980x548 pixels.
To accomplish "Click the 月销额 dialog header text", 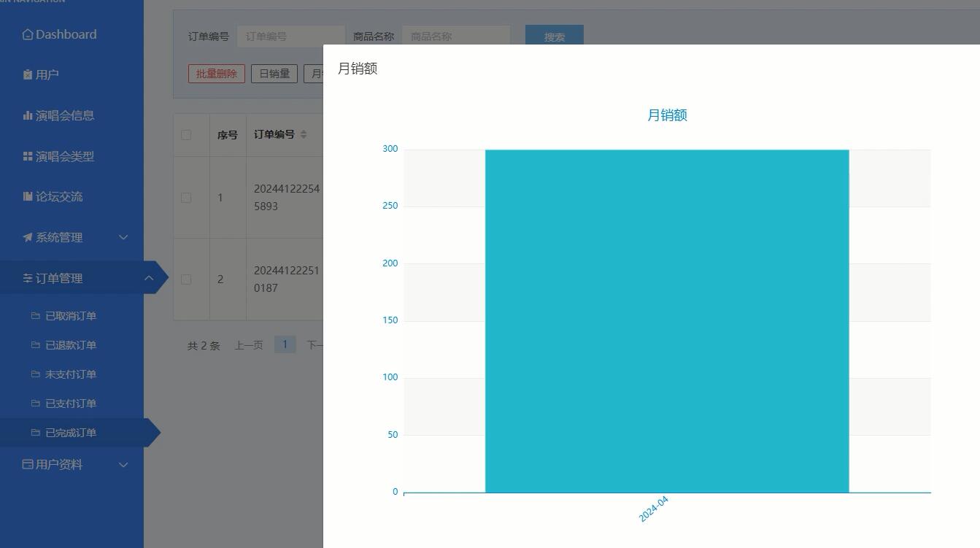I will click(x=358, y=69).
